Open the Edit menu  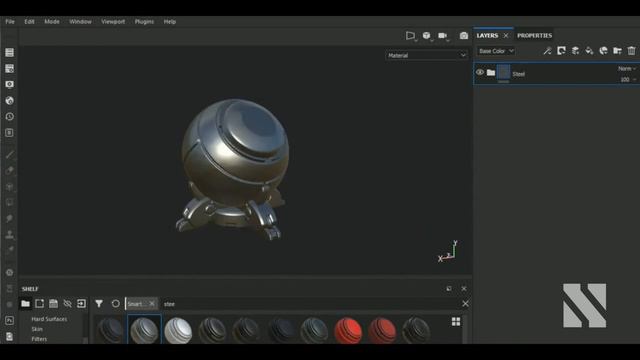coord(29,22)
